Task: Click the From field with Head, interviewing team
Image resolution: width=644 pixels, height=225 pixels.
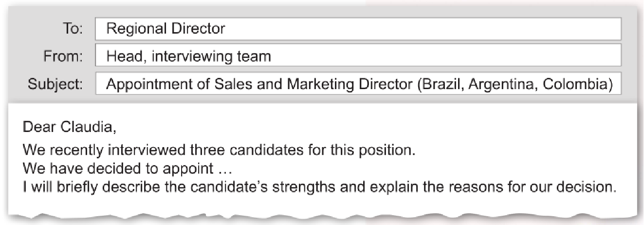Action: click(x=358, y=56)
